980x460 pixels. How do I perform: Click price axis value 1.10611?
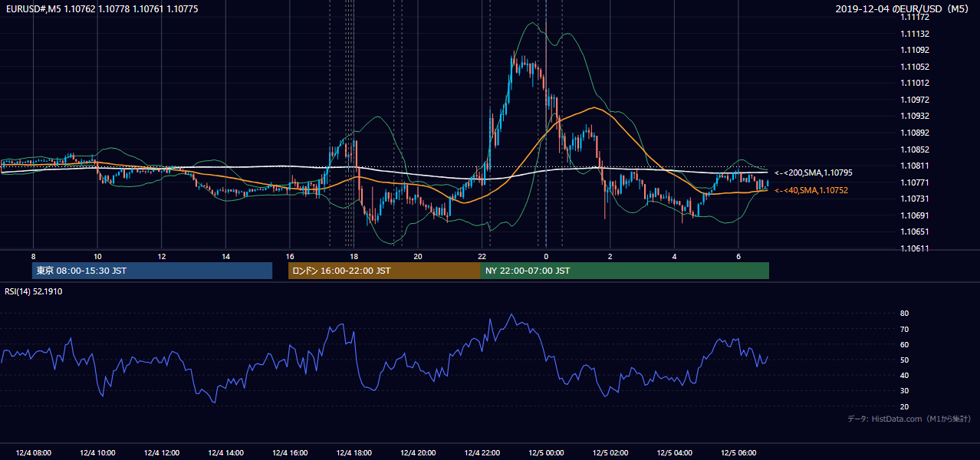(x=915, y=249)
